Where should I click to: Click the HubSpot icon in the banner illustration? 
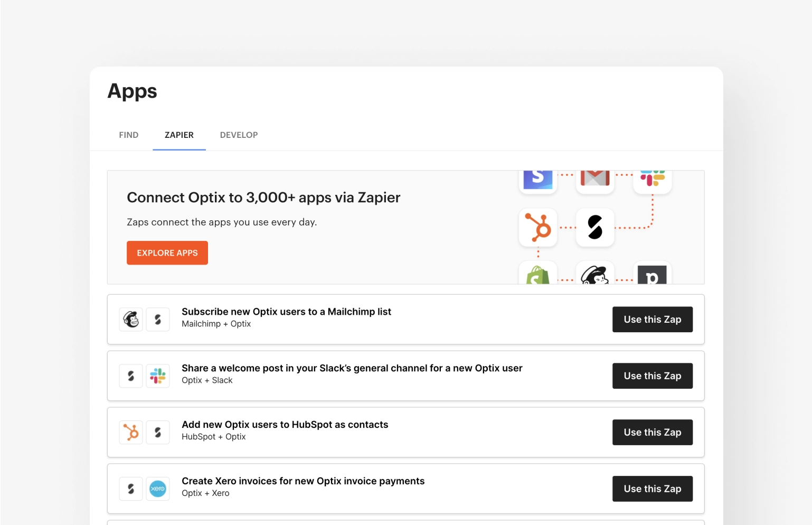(x=537, y=228)
